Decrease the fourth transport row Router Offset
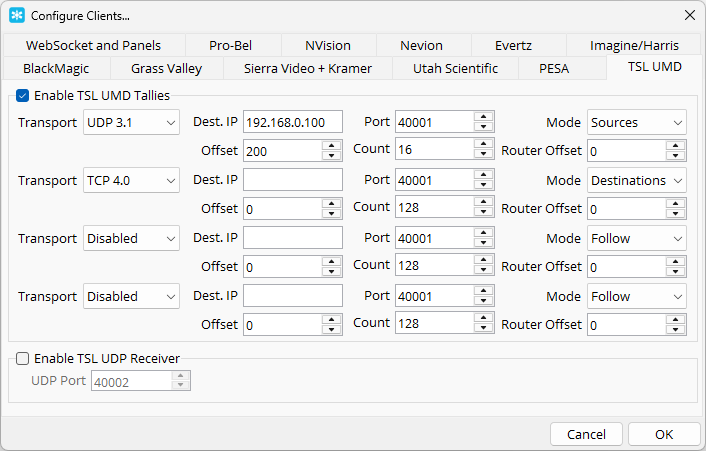The height and width of the screenshot is (451, 706). tap(675, 330)
